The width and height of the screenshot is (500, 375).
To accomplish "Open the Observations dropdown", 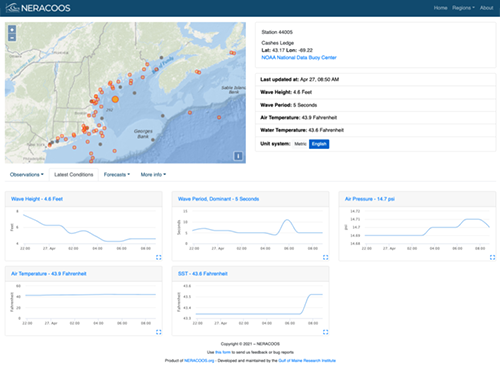I will (27, 175).
